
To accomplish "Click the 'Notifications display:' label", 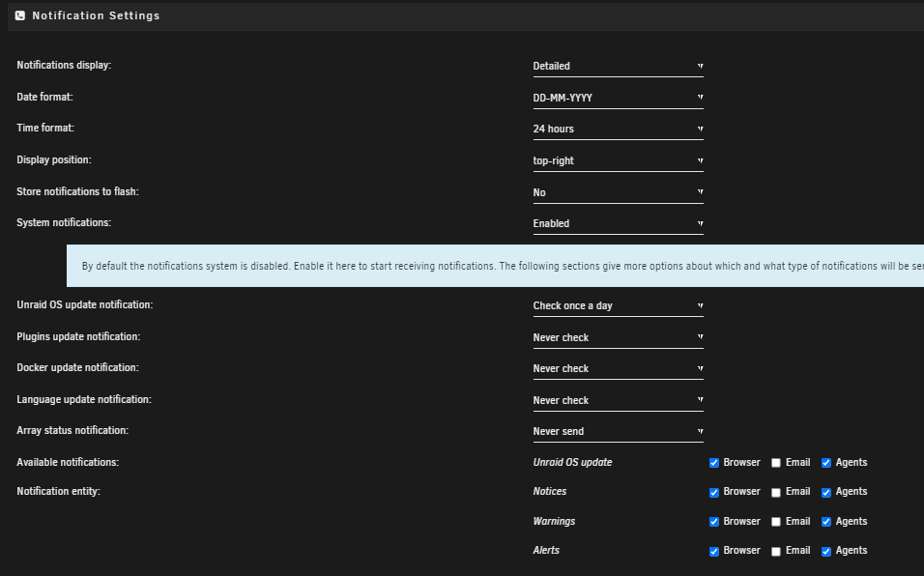I will pos(64,66).
